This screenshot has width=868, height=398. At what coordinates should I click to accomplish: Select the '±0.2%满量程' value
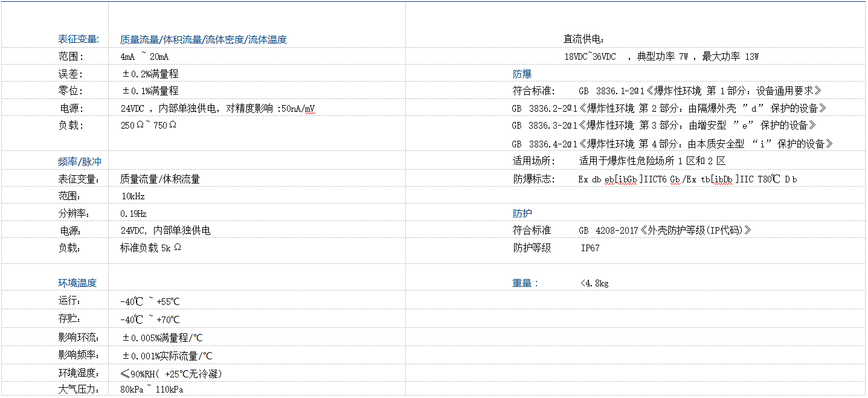pos(150,74)
